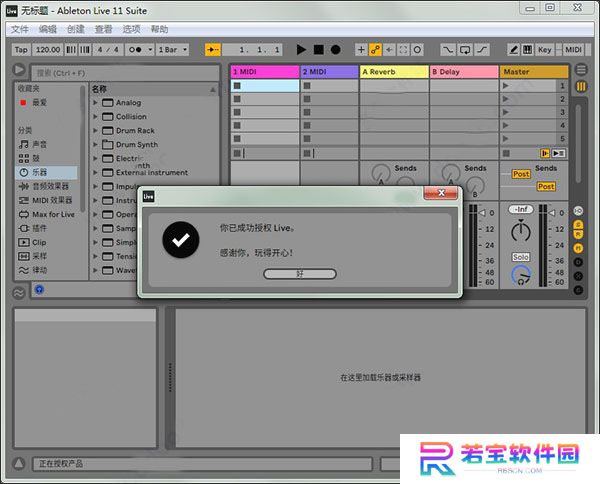Select 音频效果器 category
Viewport: 600px width, 484px height.
point(47,186)
